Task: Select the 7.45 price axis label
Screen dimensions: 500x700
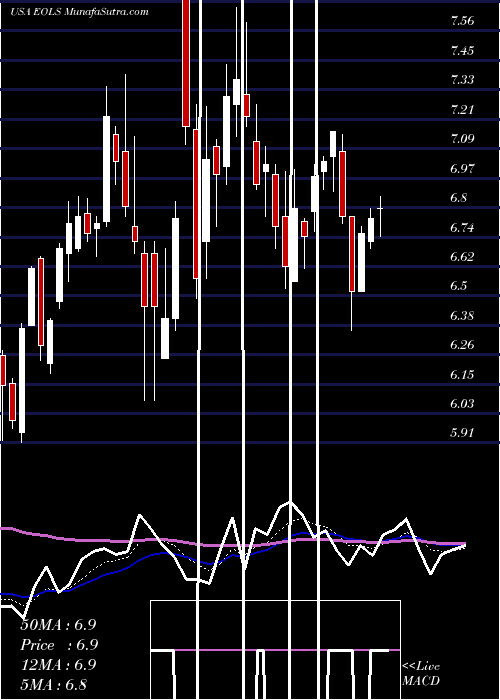Action: pyautogui.click(x=462, y=50)
